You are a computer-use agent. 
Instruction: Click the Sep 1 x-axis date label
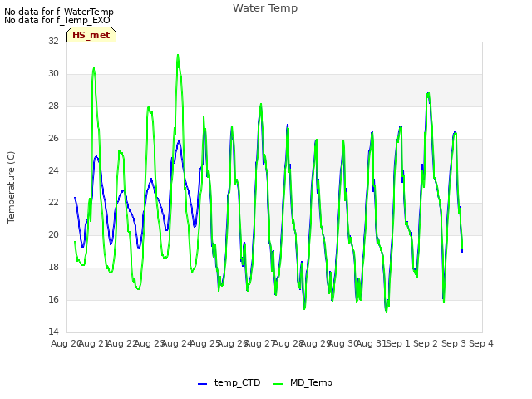pos(398,343)
